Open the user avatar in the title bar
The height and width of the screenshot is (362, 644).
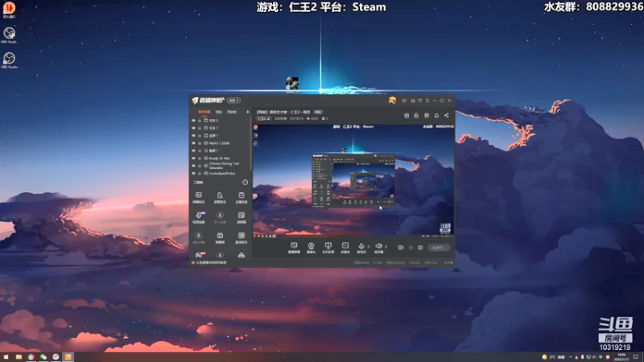click(392, 100)
